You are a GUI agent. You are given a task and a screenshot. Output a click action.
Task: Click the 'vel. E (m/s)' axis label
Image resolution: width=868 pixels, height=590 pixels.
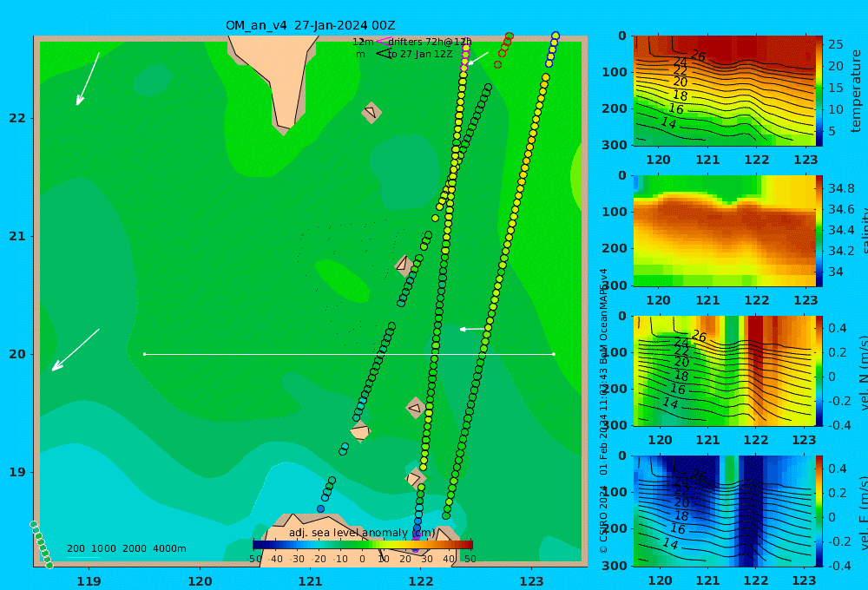(863, 513)
